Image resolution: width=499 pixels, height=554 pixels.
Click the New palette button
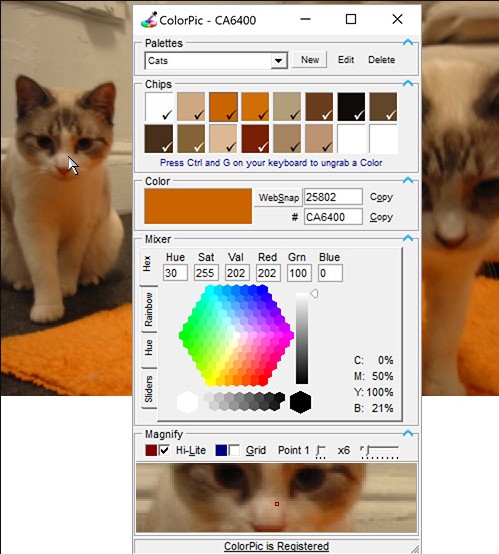tap(310, 60)
